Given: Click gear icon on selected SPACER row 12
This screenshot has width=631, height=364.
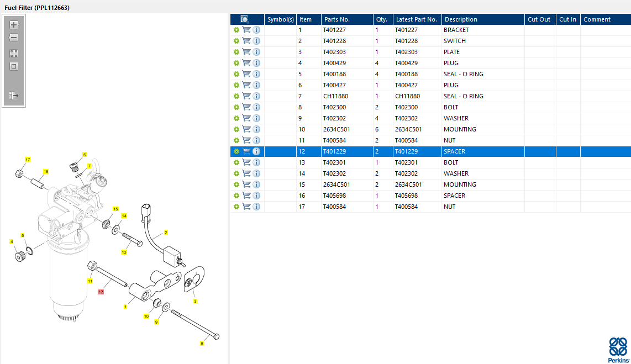Looking at the screenshot, I should coord(236,152).
